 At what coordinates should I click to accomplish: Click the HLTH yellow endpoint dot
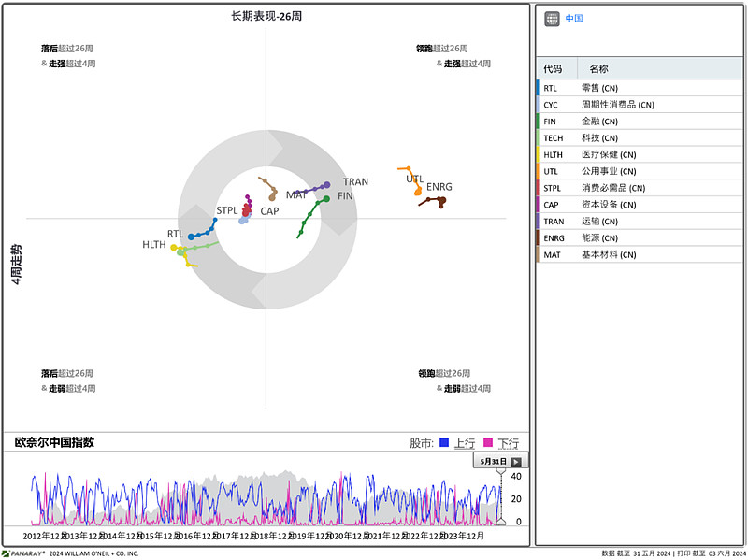pyautogui.click(x=174, y=248)
